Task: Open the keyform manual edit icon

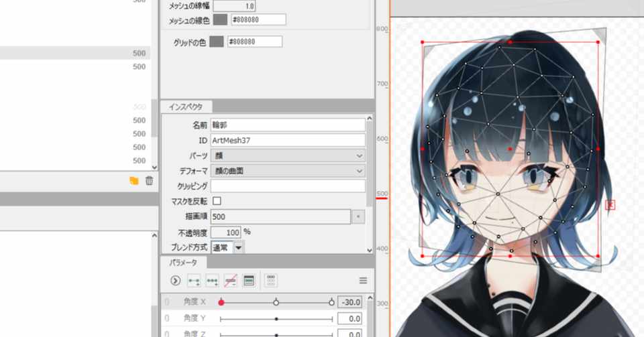Action: point(249,281)
